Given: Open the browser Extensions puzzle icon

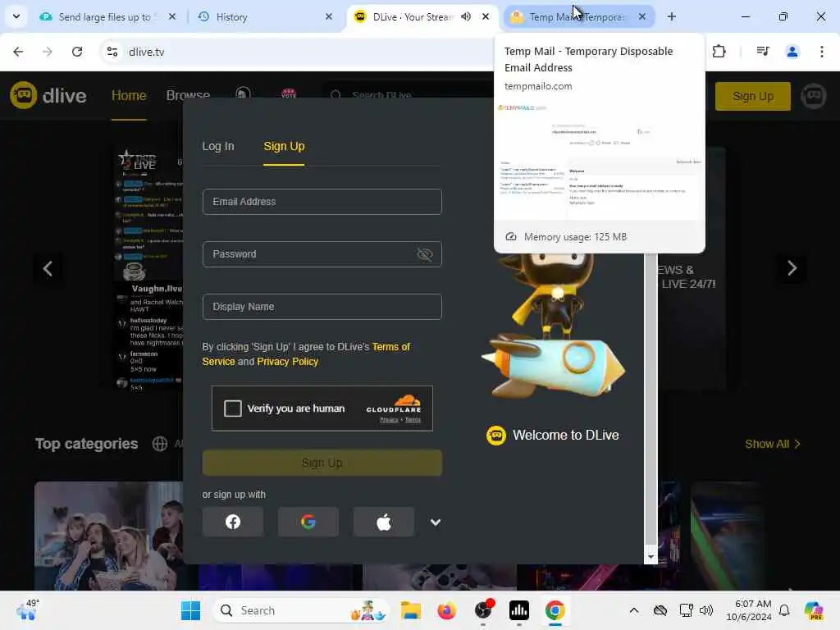Looking at the screenshot, I should 719,52.
